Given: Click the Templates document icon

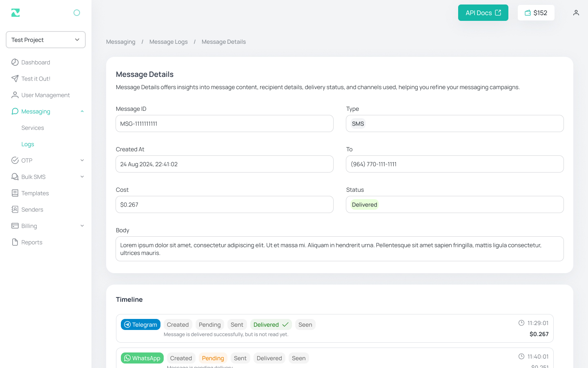Looking at the screenshot, I should pos(15,193).
